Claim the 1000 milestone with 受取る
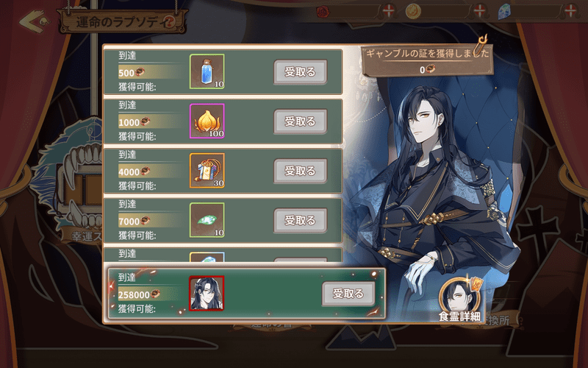Viewport: 588px width, 368px height. tap(300, 121)
